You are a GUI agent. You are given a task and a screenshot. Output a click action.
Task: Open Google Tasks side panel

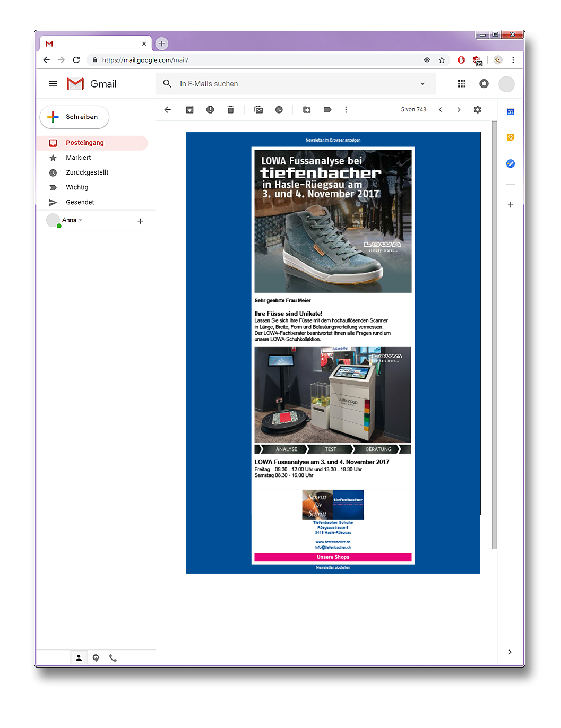[x=511, y=163]
